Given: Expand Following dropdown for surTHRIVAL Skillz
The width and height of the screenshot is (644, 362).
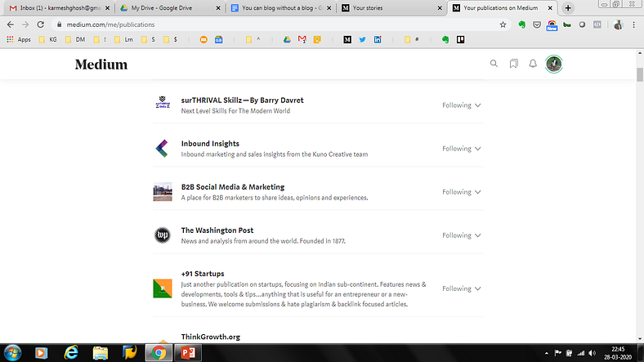Looking at the screenshot, I should coord(461,105).
